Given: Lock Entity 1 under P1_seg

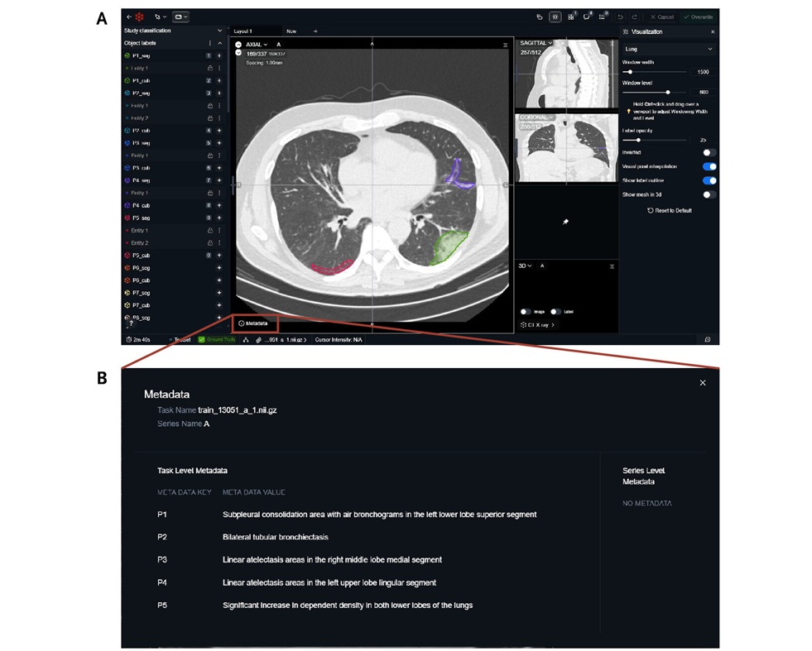Looking at the screenshot, I should (209, 69).
